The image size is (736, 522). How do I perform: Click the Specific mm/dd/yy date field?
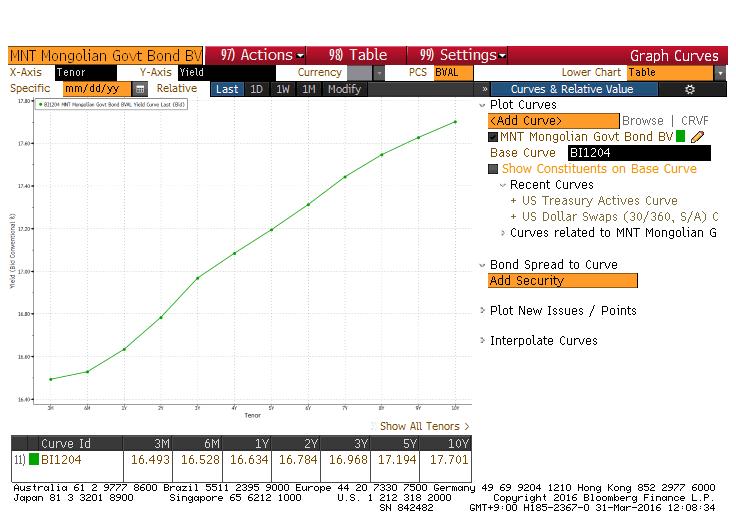97,89
